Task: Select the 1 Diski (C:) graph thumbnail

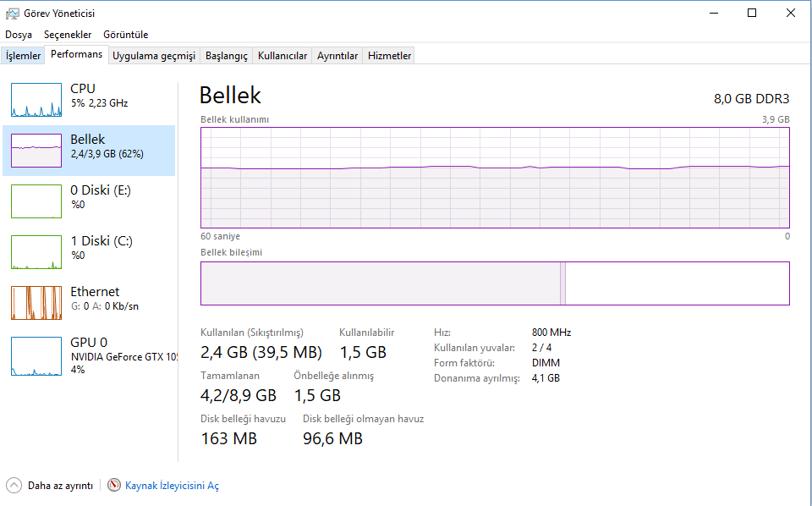Action: [36, 252]
